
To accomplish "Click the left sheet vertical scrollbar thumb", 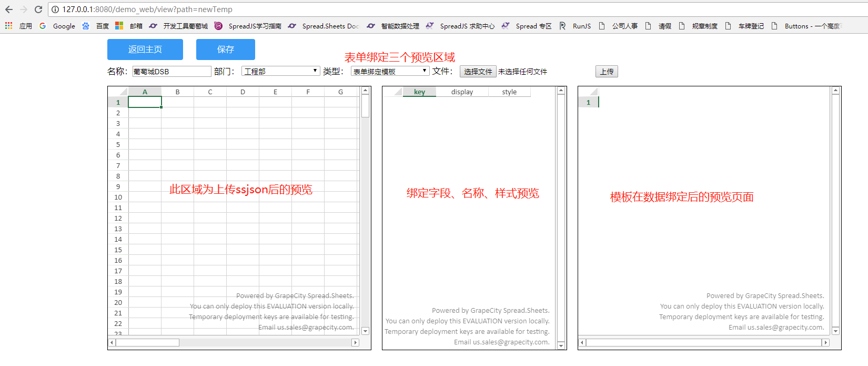I will coord(366,106).
